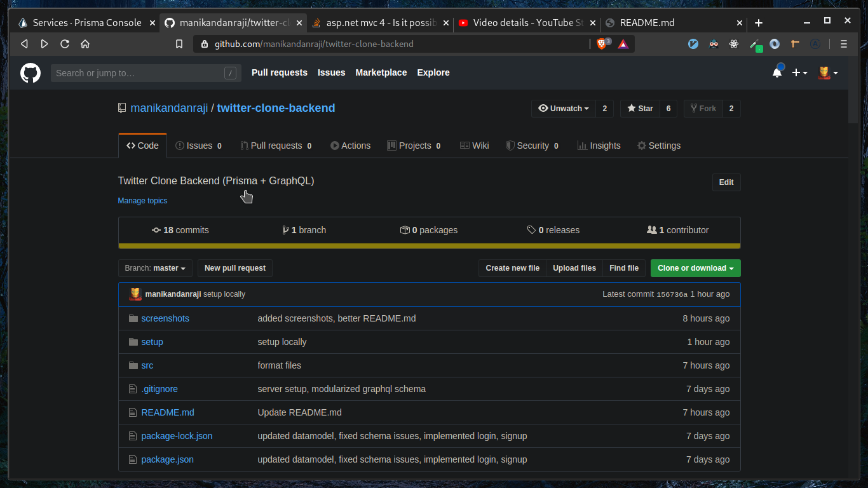Expand Clone or download dropdown
Screen dimensions: 868x488
click(x=696, y=268)
